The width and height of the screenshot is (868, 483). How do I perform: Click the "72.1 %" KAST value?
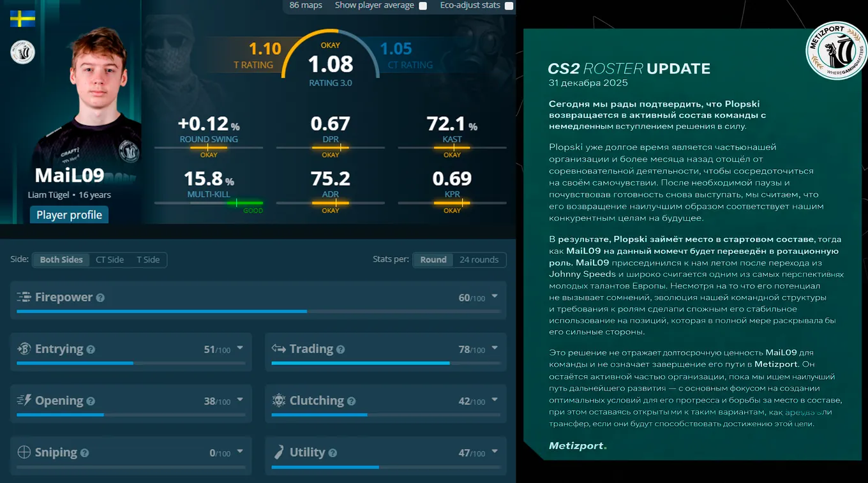pos(452,124)
